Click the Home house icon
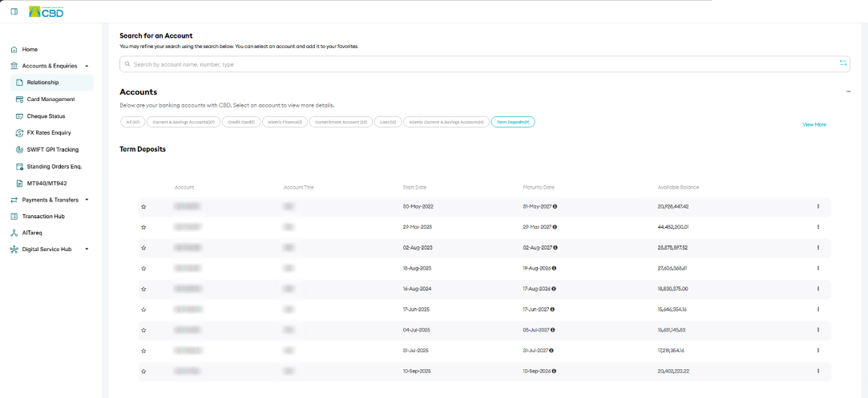The width and height of the screenshot is (868, 398). [14, 49]
